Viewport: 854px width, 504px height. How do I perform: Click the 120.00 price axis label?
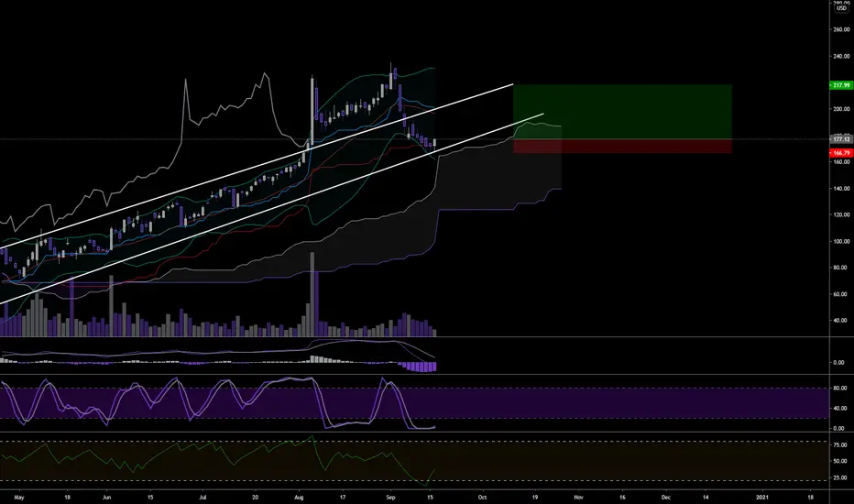click(841, 214)
